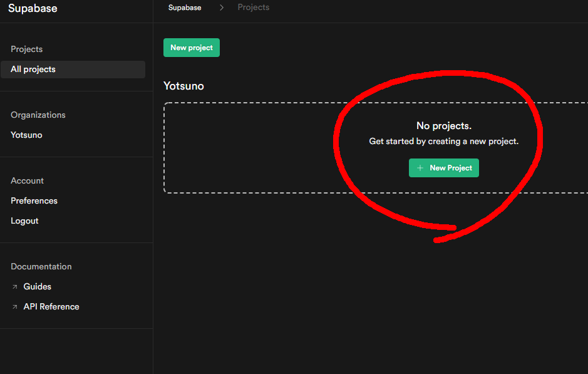The height and width of the screenshot is (374, 588).
Task: Click the Yotsuno heading above the project list
Action: [x=183, y=86]
